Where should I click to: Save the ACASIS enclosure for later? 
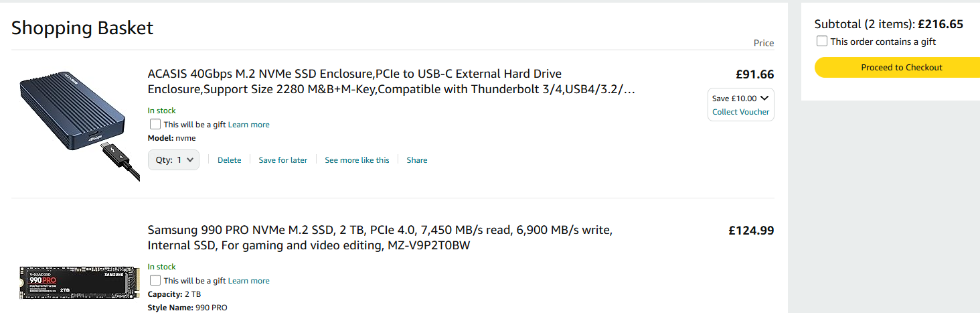tap(283, 160)
